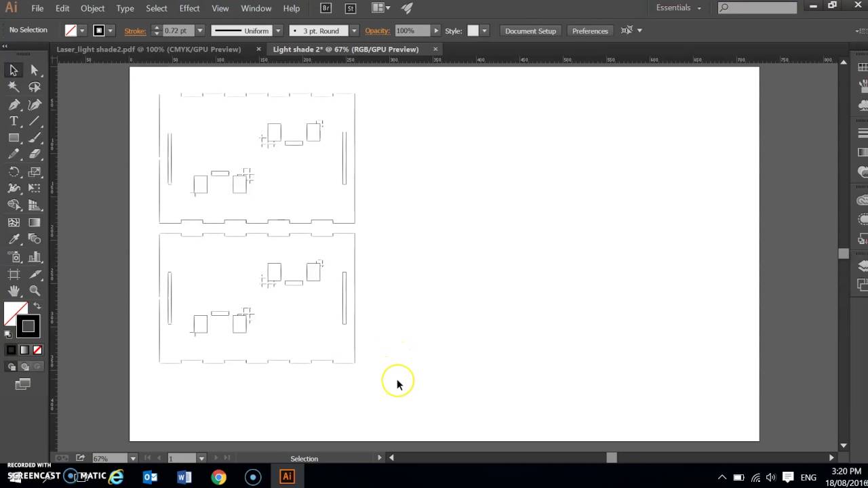The height and width of the screenshot is (488, 868).
Task: Pick the Slice tool
Action: [x=35, y=274]
